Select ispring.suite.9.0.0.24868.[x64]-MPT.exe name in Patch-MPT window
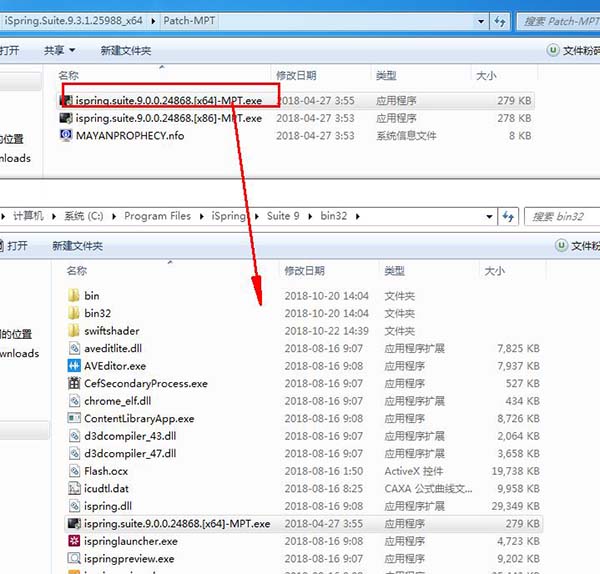This screenshot has width=600, height=574. [x=168, y=100]
